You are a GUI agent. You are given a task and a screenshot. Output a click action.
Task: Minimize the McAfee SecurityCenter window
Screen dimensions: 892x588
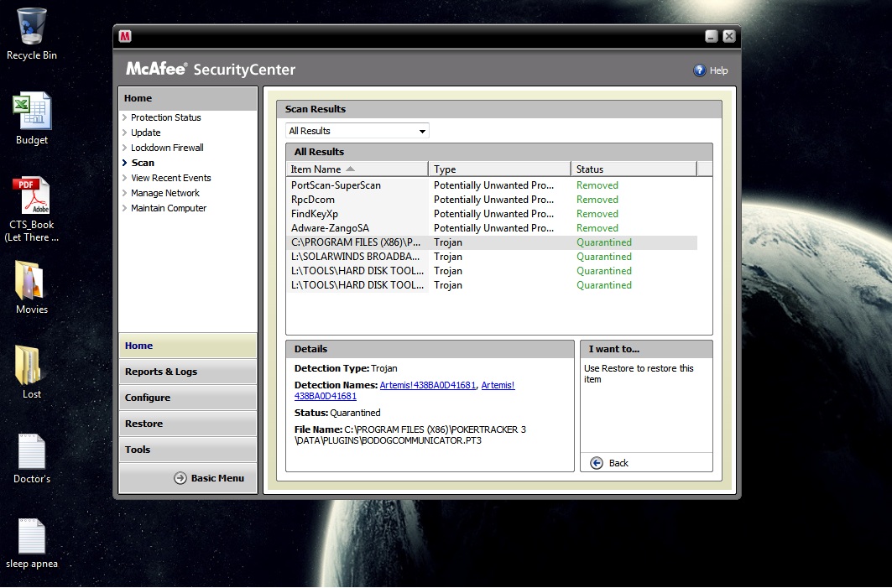point(711,36)
